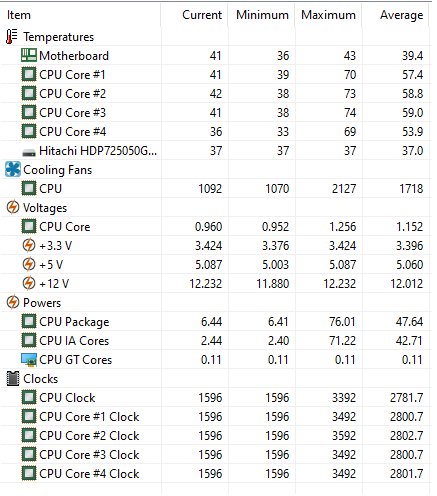Image resolution: width=437 pixels, height=496 pixels.
Task: Click the Voltages lightning icon
Action: pos(13,207)
